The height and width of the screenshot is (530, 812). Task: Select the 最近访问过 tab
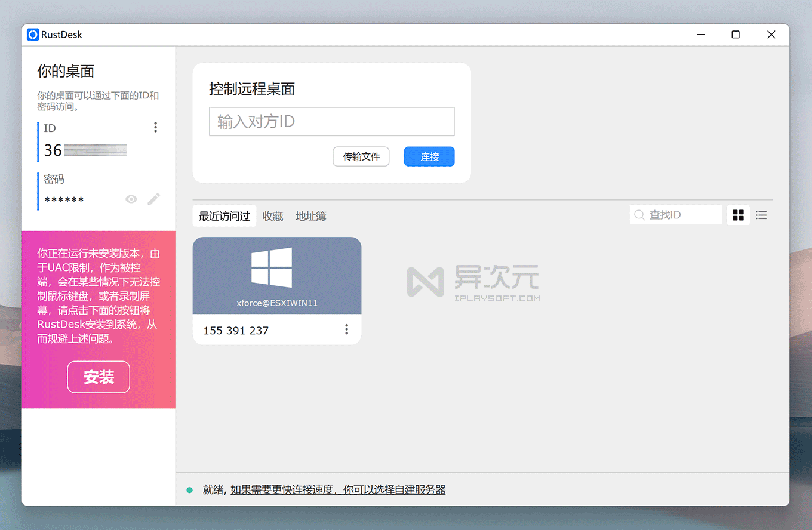[x=224, y=216]
